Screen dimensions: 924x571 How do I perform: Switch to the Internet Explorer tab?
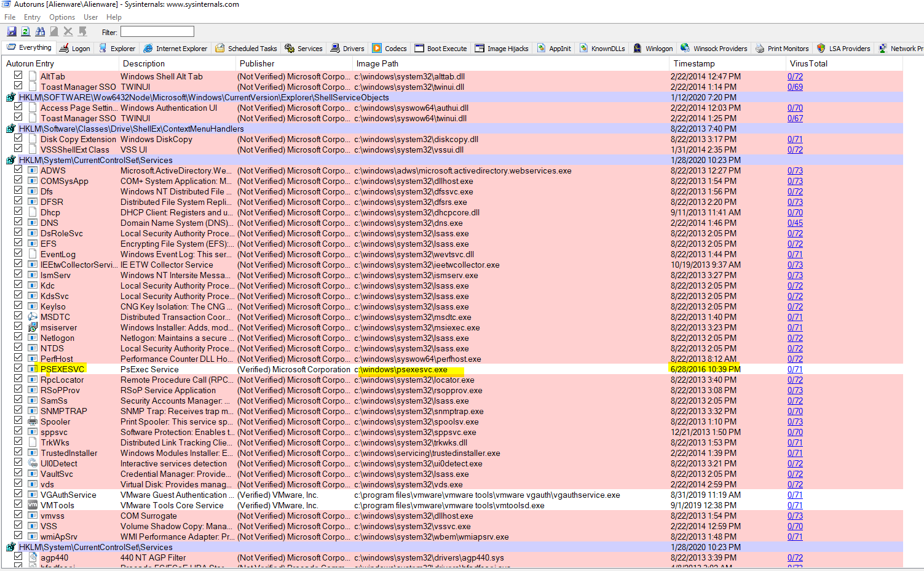click(x=175, y=48)
